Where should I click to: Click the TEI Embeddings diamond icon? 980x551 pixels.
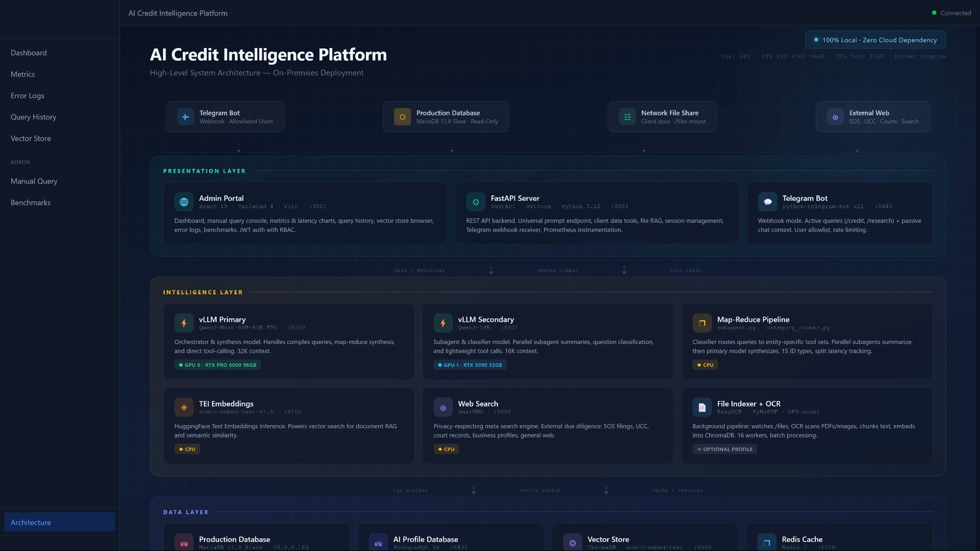(x=184, y=407)
